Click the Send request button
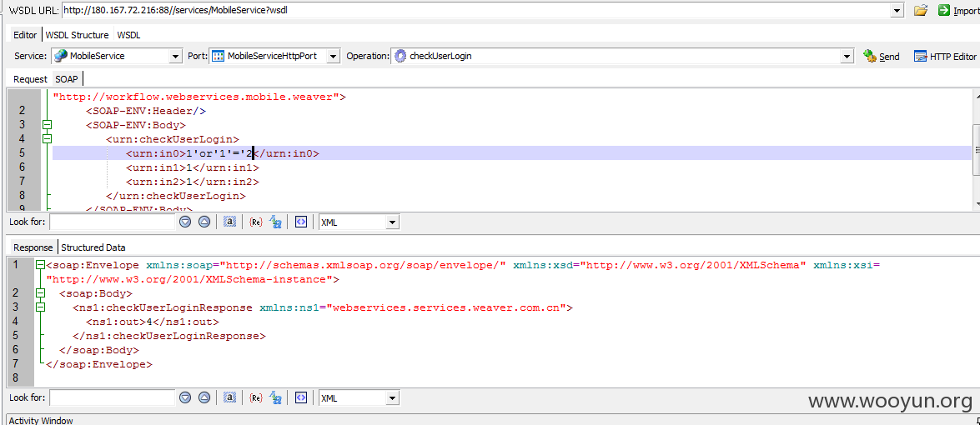 tap(882, 56)
